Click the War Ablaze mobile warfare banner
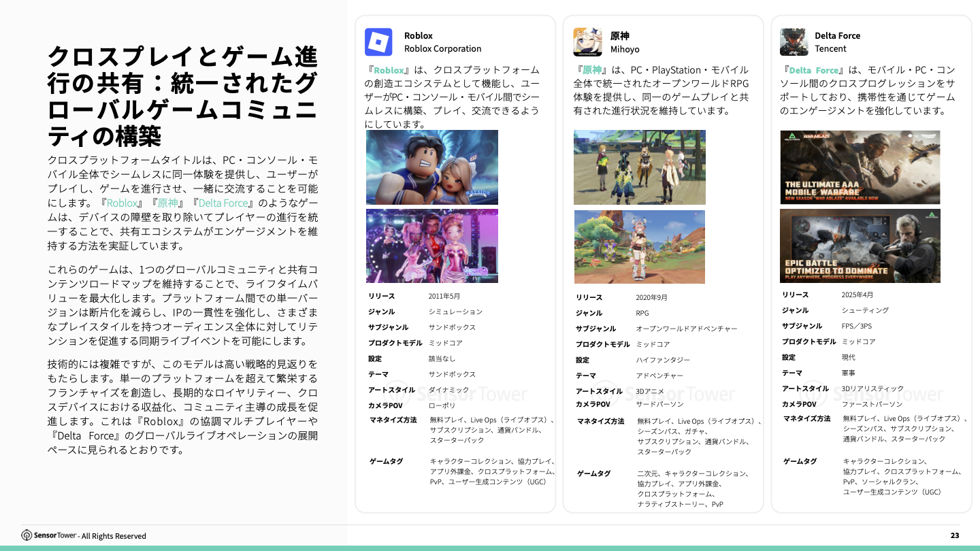Viewport: 980px width, 551px height. [x=860, y=167]
